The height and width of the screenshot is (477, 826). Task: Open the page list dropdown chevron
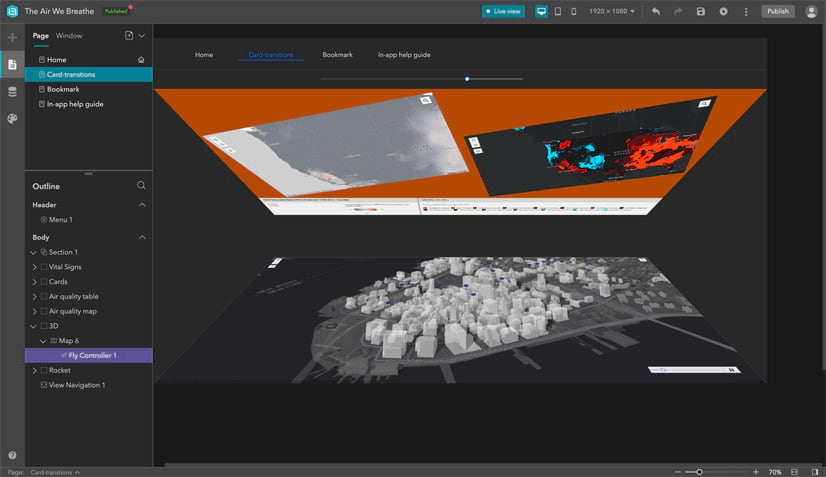[142, 35]
